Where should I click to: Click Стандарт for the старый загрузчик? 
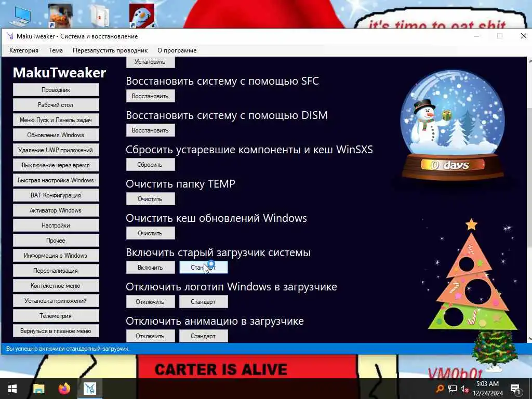203,268
